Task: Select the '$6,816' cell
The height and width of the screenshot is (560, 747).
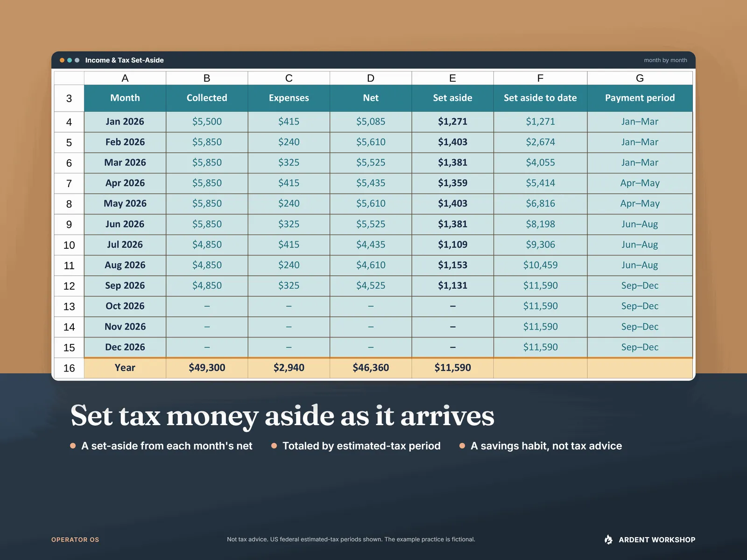Action: click(540, 204)
